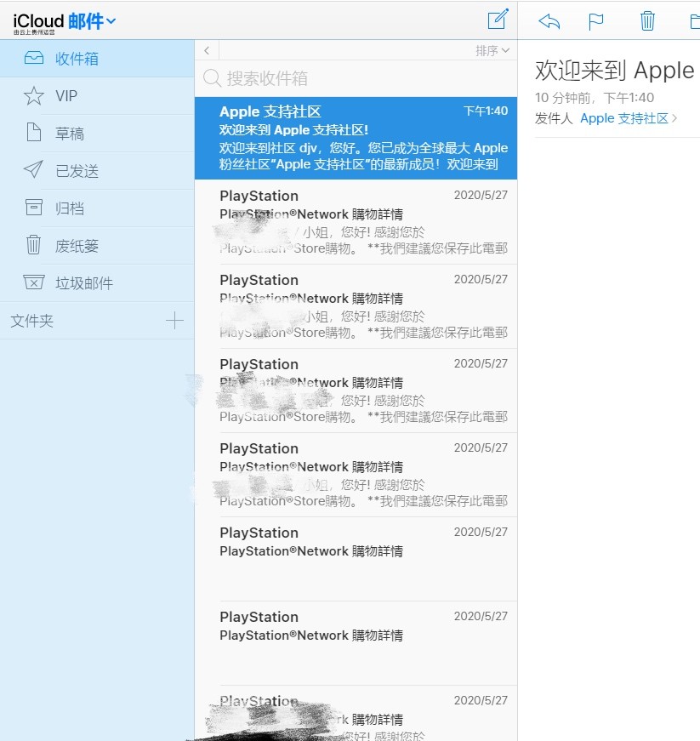Click the reply arrow icon

click(x=549, y=21)
